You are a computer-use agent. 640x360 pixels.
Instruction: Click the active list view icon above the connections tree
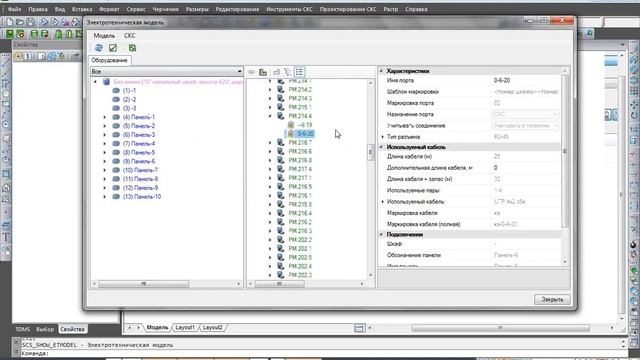(299, 72)
